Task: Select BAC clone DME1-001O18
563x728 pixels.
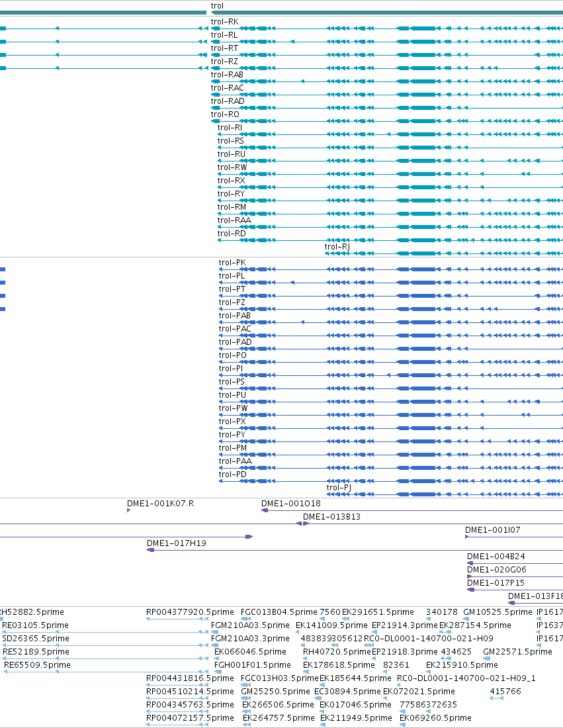Action: tap(290, 503)
